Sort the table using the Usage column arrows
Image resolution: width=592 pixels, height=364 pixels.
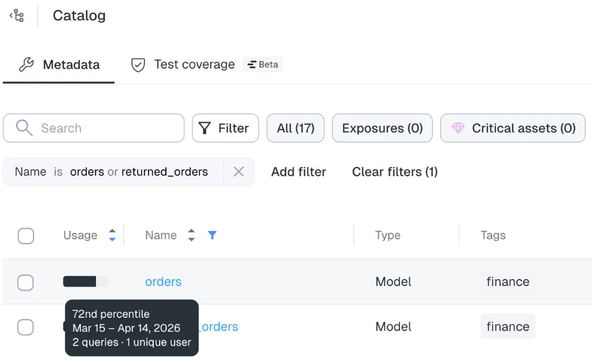(x=112, y=235)
